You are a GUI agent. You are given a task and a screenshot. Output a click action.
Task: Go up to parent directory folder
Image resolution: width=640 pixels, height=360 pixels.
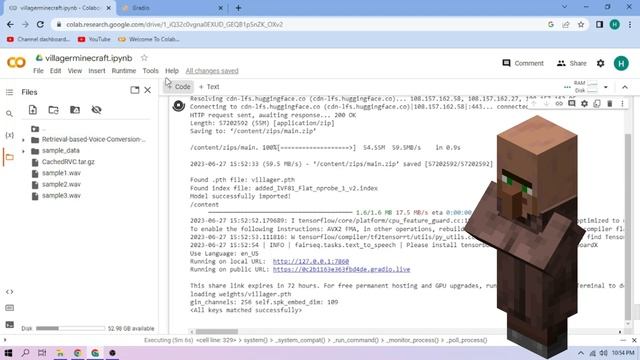(35, 129)
